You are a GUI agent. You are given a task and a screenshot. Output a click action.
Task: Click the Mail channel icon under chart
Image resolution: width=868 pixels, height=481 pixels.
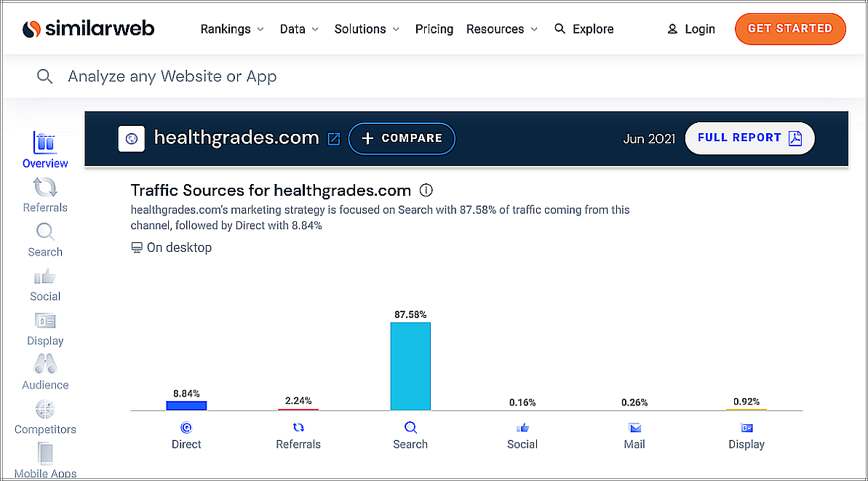point(634,427)
